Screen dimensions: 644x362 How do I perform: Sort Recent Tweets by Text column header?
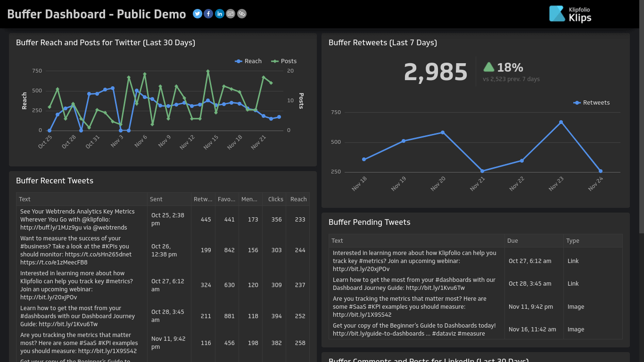tap(82, 199)
